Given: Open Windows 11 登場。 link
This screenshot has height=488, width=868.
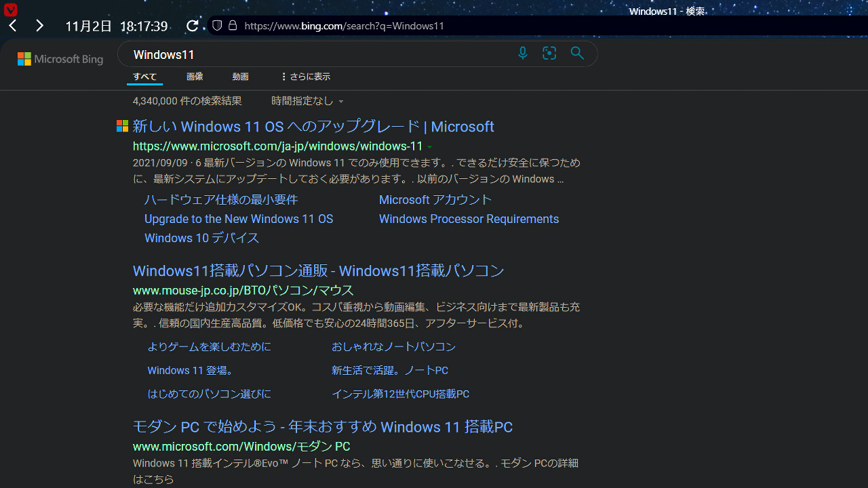Looking at the screenshot, I should (x=191, y=370).
